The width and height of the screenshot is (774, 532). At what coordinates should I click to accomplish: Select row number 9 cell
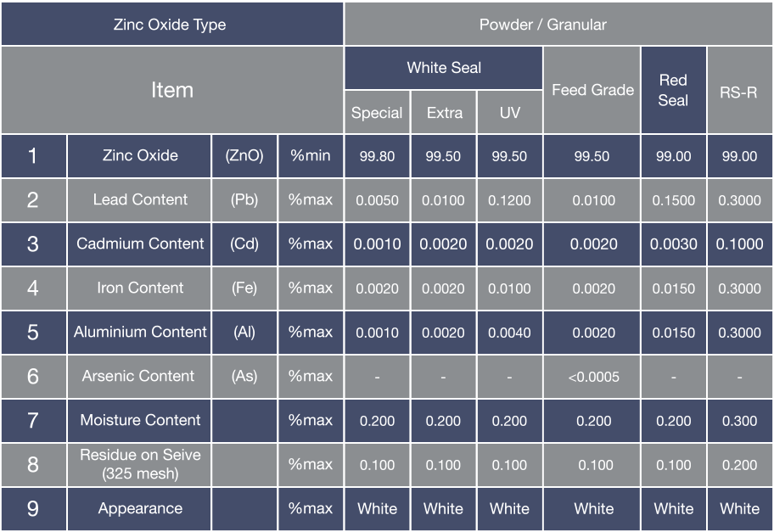tap(33, 509)
